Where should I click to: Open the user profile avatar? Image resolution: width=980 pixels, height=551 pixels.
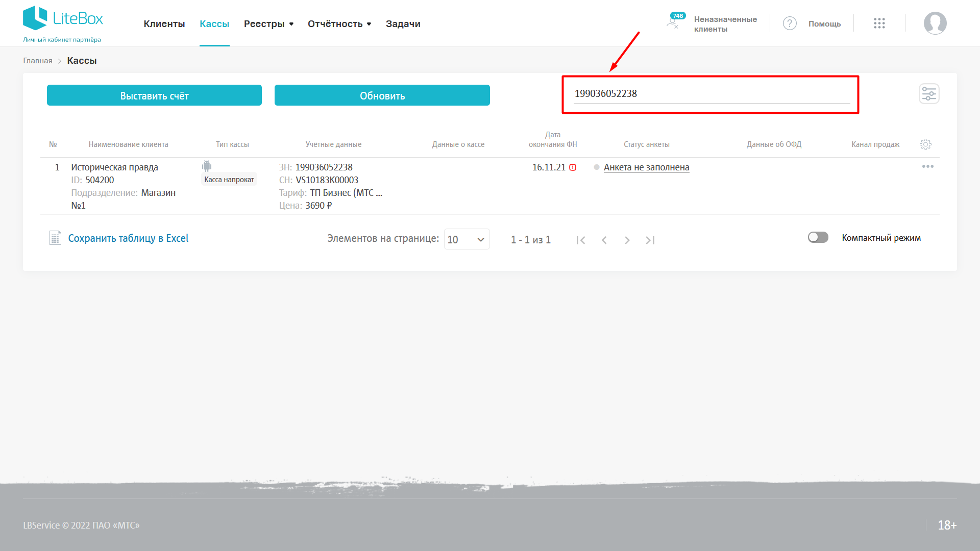[x=935, y=23]
